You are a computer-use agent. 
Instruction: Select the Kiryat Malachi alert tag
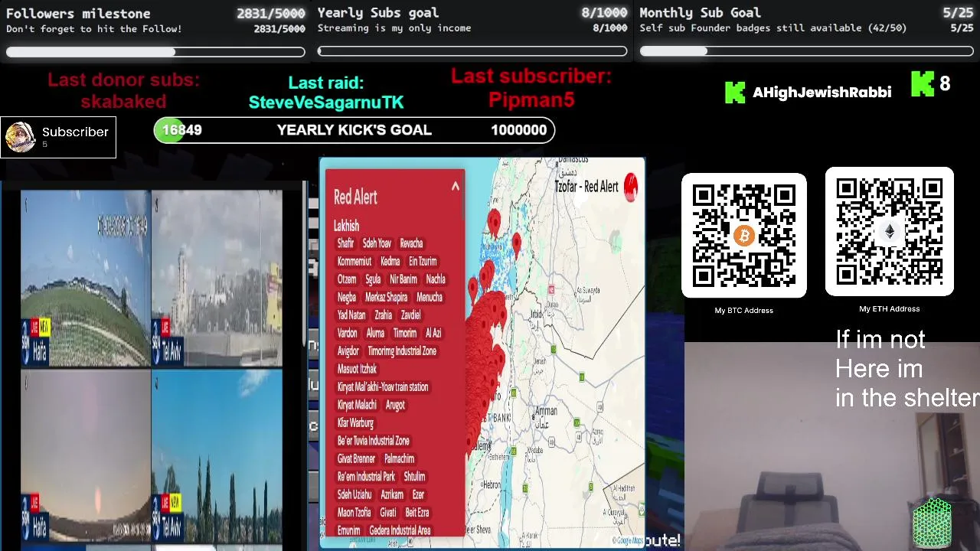(357, 405)
